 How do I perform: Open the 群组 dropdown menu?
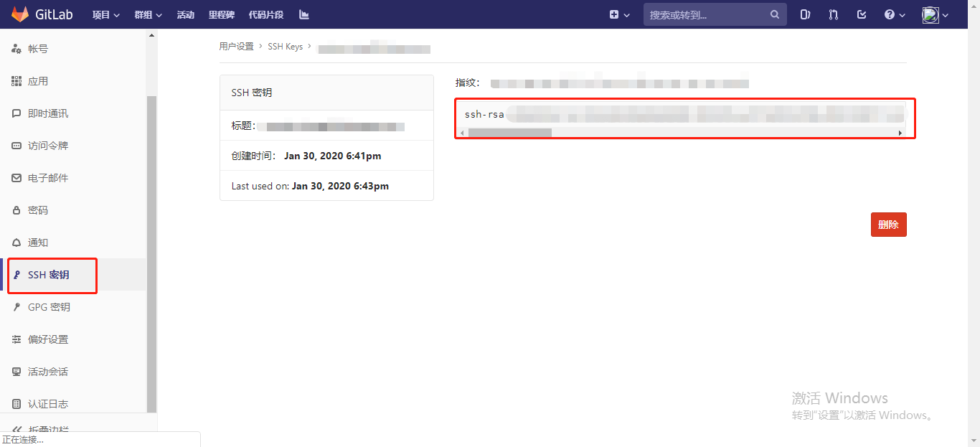click(x=149, y=14)
